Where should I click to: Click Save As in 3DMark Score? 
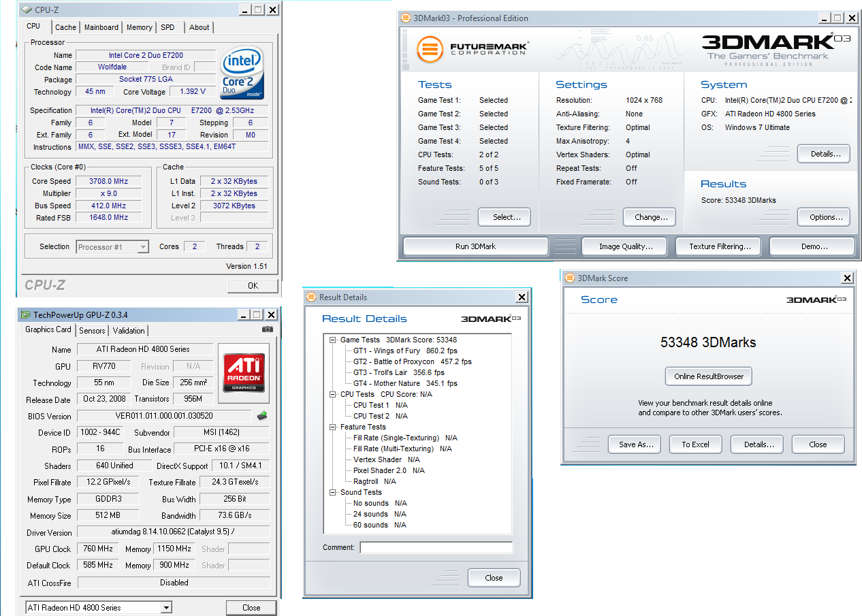click(635, 444)
